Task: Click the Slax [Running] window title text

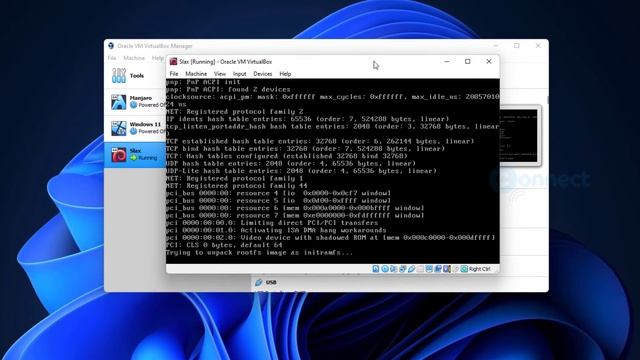Action: (x=225, y=62)
